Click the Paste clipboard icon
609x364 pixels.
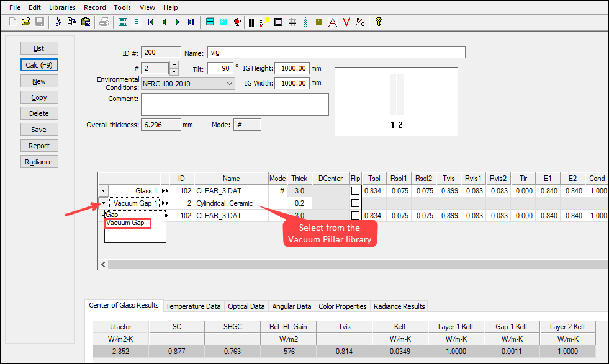pyautogui.click(x=85, y=22)
